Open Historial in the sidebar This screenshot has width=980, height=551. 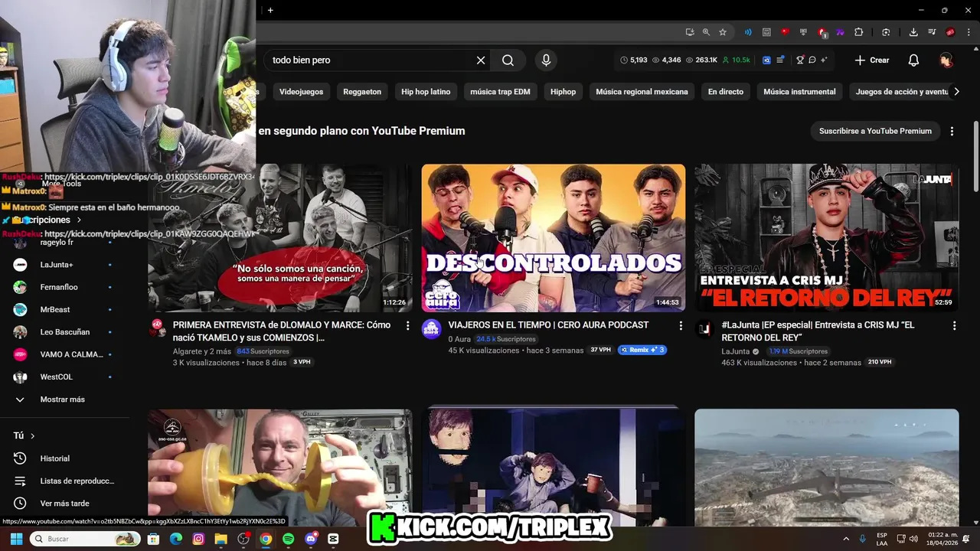click(x=55, y=458)
